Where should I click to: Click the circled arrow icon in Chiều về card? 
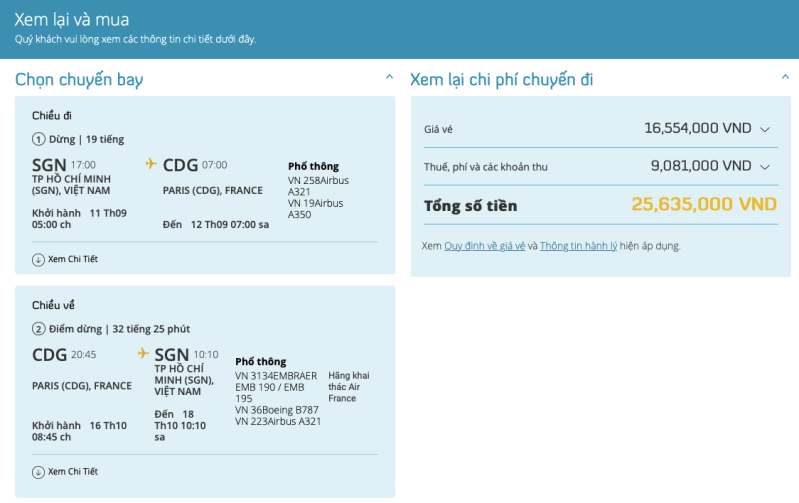[38, 471]
